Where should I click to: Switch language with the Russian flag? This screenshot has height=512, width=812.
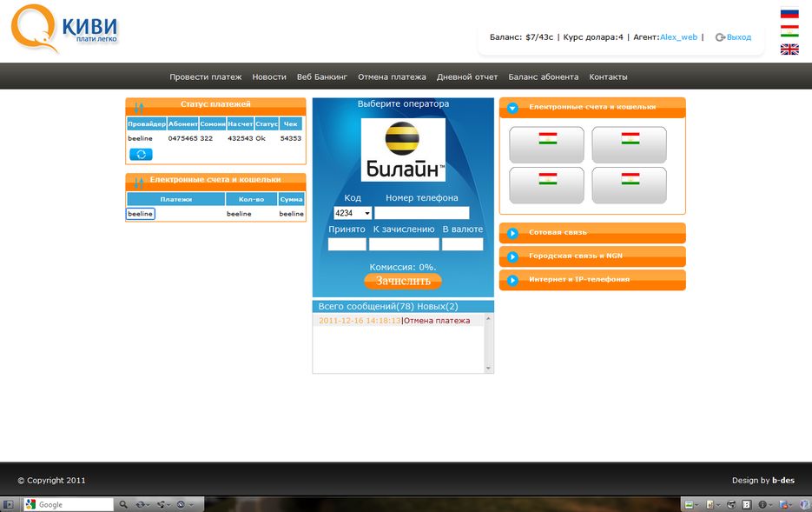[789, 13]
